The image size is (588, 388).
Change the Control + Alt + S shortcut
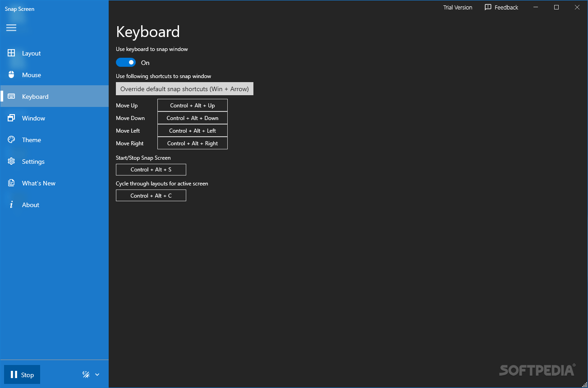click(x=151, y=169)
